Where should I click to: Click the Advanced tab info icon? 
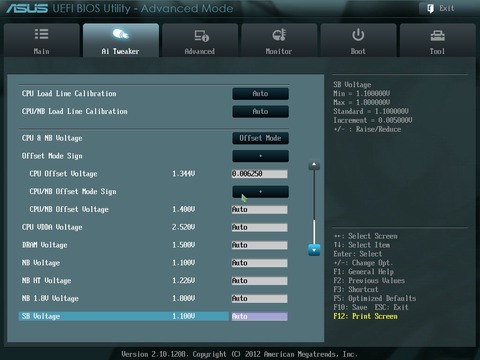tap(201, 35)
